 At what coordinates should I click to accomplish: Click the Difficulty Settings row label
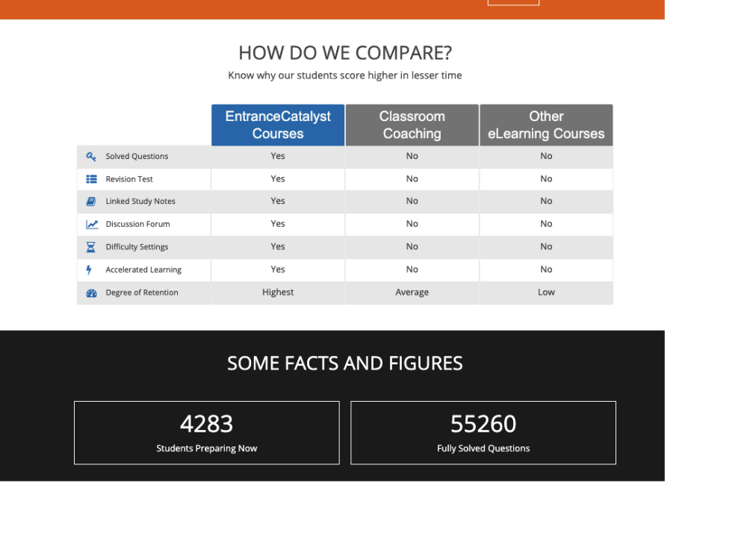pos(137,247)
